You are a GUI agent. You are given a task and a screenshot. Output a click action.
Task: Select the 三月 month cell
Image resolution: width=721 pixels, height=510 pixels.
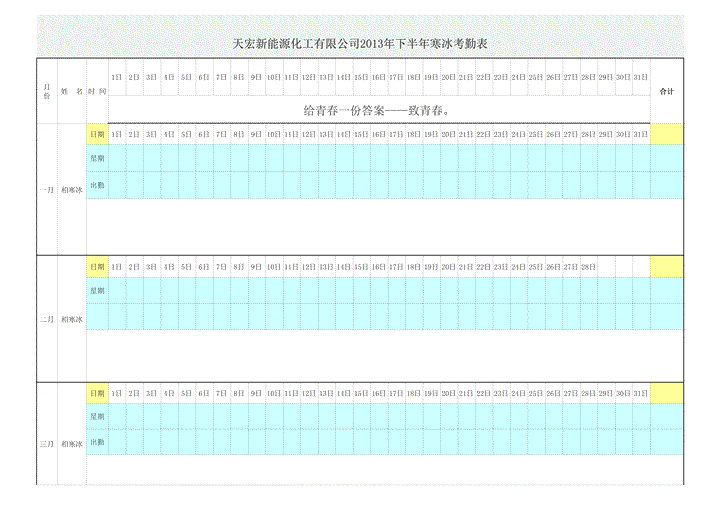tap(47, 444)
